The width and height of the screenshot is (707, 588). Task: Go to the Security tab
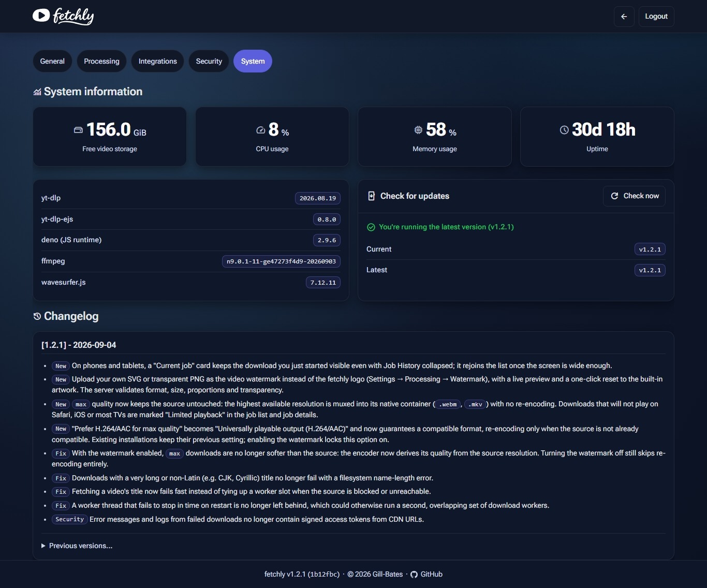pyautogui.click(x=209, y=61)
